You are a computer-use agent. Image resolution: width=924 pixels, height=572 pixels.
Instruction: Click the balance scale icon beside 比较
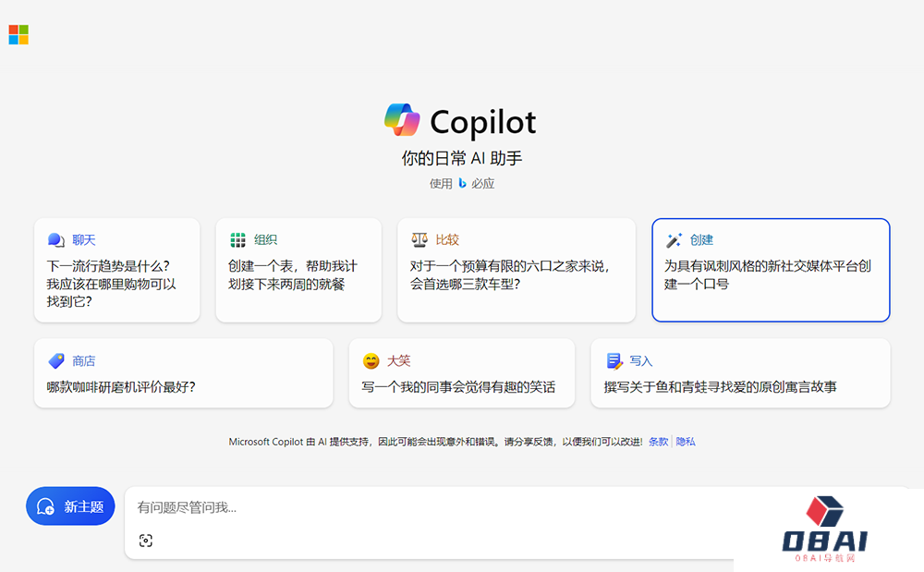[419, 240]
